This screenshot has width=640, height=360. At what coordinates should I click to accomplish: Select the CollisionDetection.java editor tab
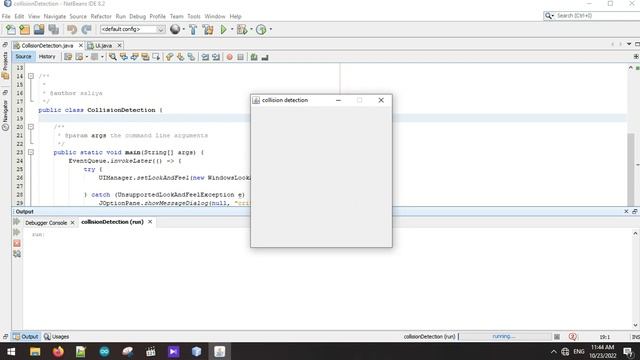(47, 45)
